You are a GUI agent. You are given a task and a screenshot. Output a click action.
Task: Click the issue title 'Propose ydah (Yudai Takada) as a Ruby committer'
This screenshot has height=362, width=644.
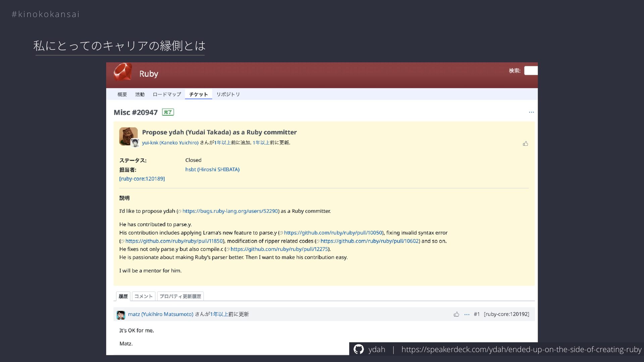tap(219, 132)
